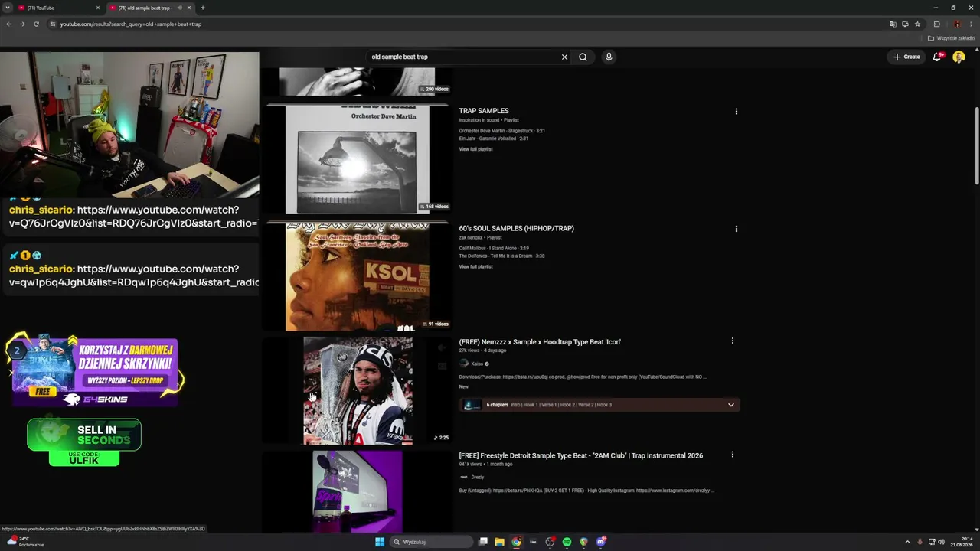
Task: Clear the YouTube search box text
Action: (x=564, y=57)
